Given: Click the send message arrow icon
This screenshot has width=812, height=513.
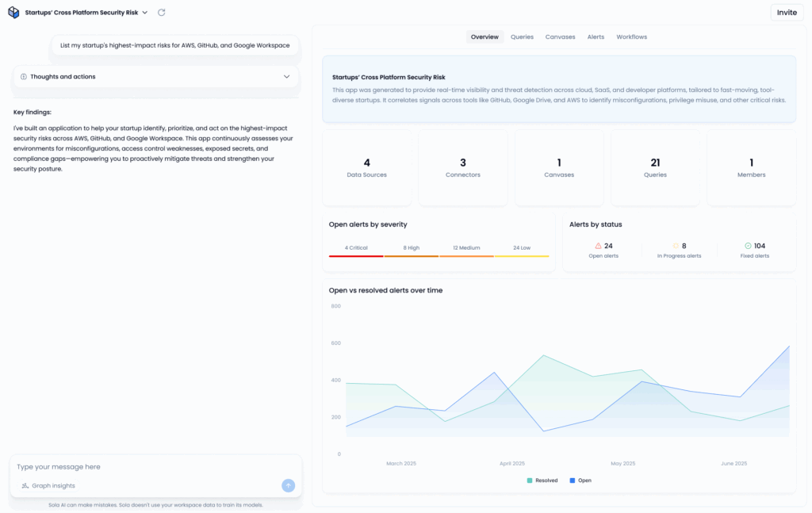Looking at the screenshot, I should coord(288,484).
